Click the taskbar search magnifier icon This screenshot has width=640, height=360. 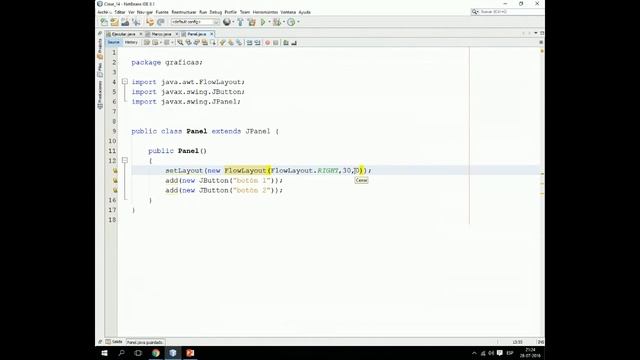tap(121, 353)
